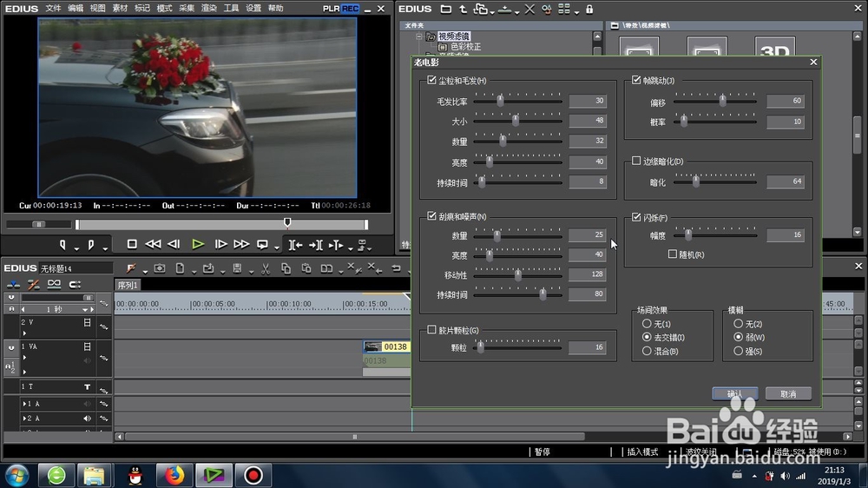Expand the 2 A audio track triangle
Screen dimensions: 868x488
point(24,419)
